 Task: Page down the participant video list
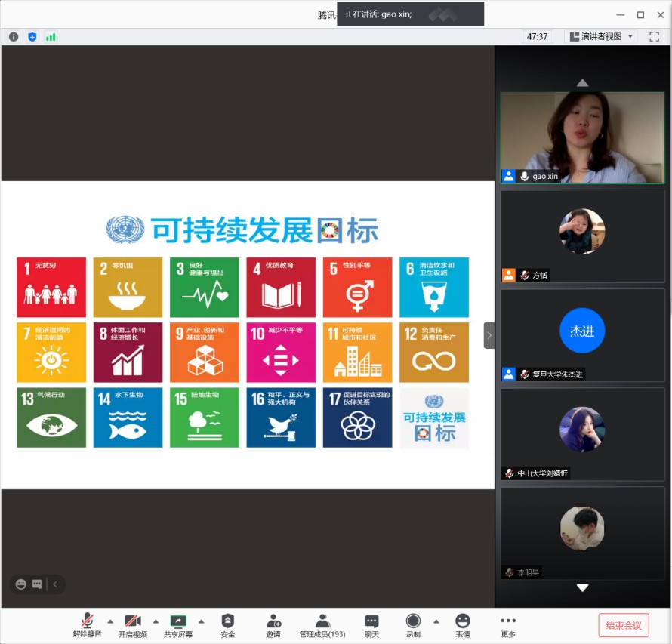pos(582,588)
